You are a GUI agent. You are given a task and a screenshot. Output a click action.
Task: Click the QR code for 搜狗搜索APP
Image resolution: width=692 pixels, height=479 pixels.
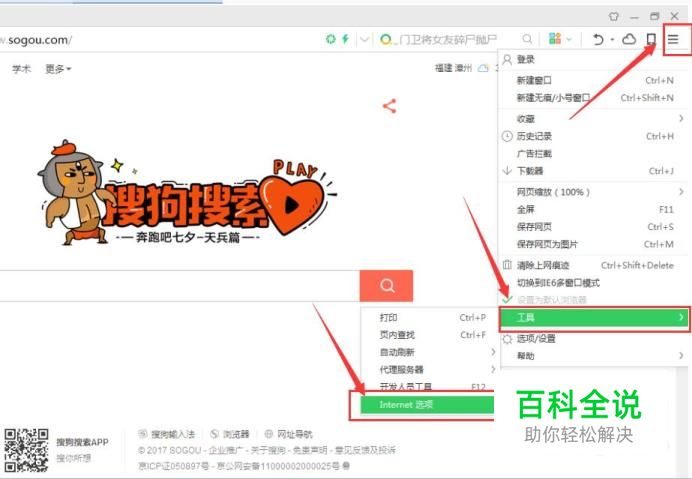(26, 450)
